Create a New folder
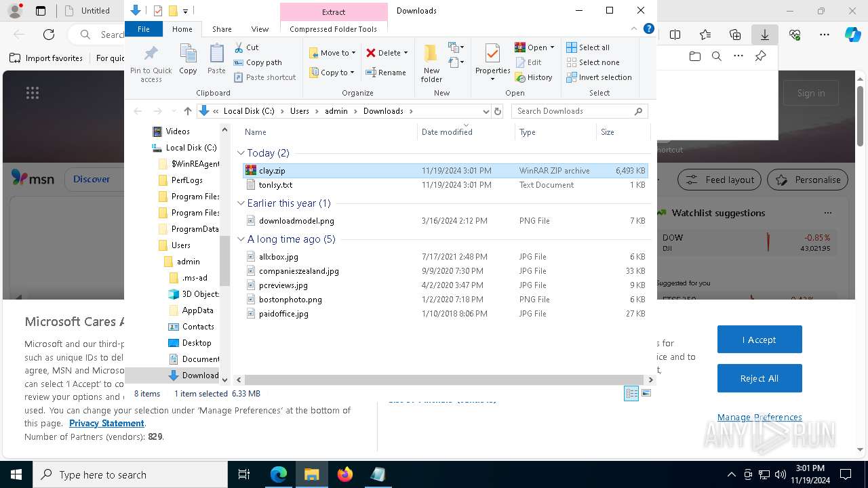Image resolution: width=868 pixels, height=488 pixels. (431, 63)
